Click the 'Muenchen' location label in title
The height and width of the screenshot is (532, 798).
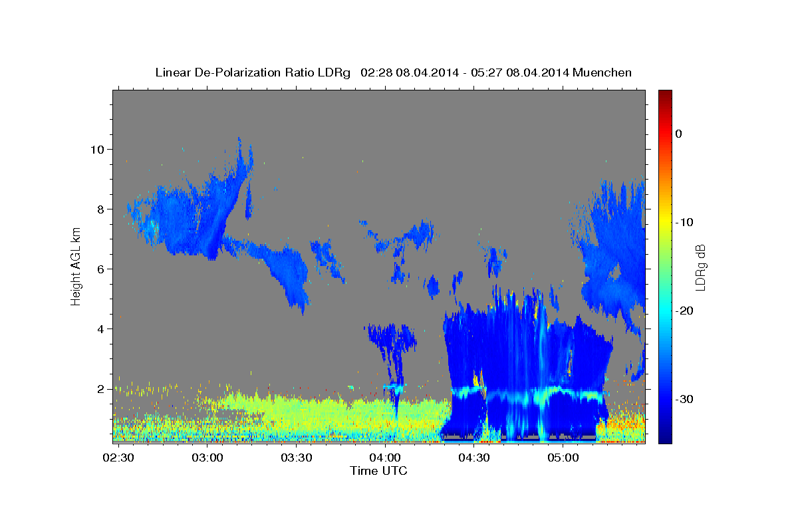click(x=603, y=72)
